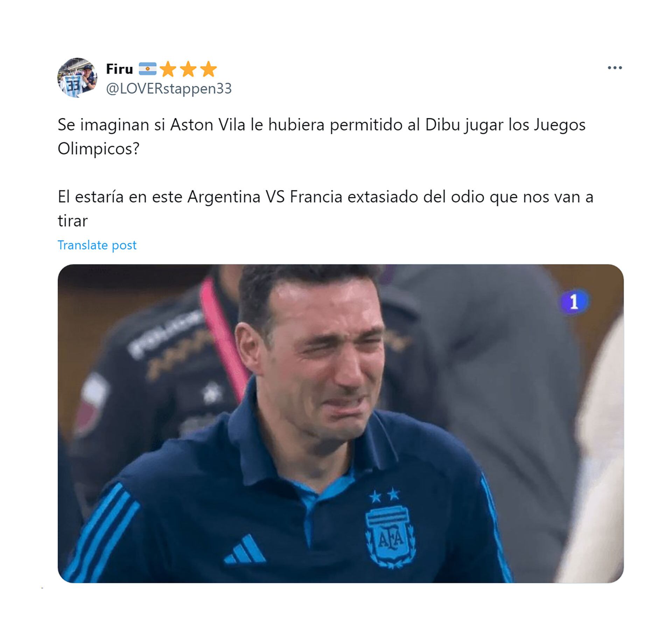Screen dimensions: 672x636
Task: Open the three-dot more options menu
Action: [x=615, y=68]
